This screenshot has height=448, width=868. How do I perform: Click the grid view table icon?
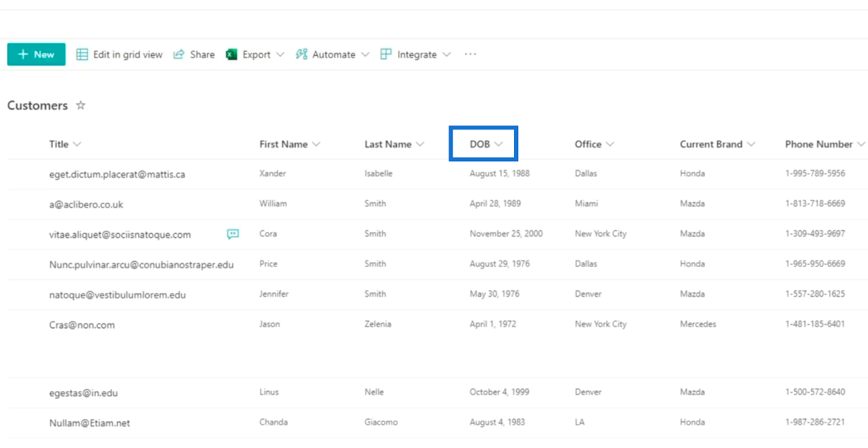click(82, 54)
